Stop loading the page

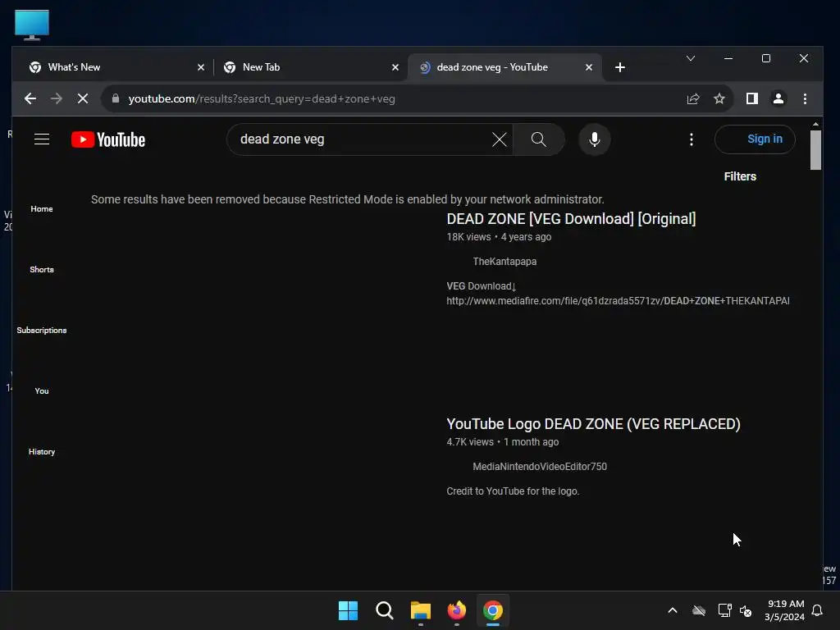point(83,98)
